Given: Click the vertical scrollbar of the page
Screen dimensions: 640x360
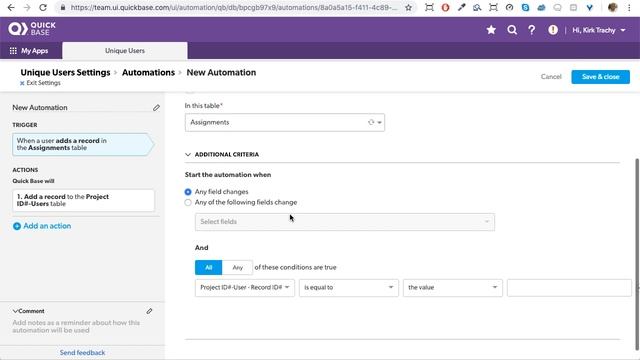Looking at the screenshot, I should click(637, 253).
